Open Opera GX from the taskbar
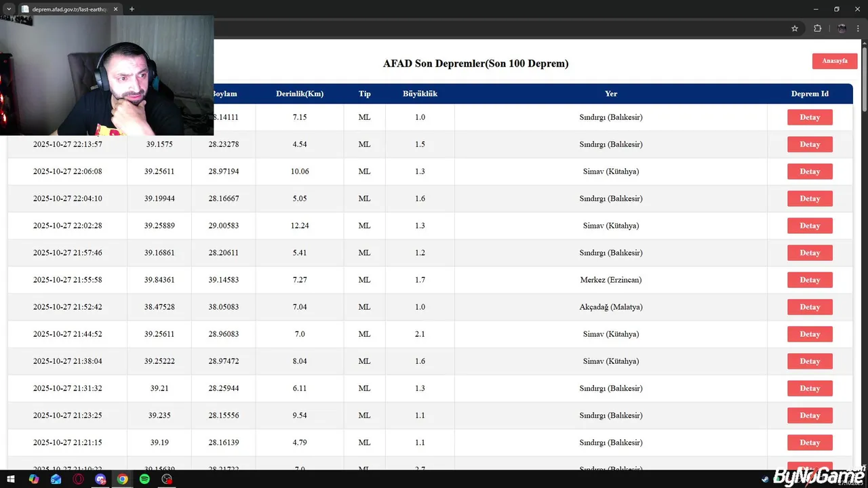Screen dimensions: 868x488 (x=79, y=479)
